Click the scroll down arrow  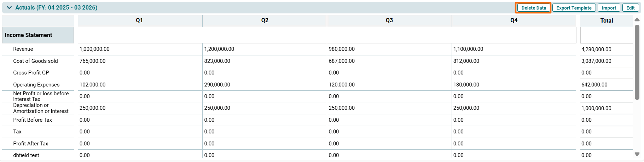tap(637, 154)
